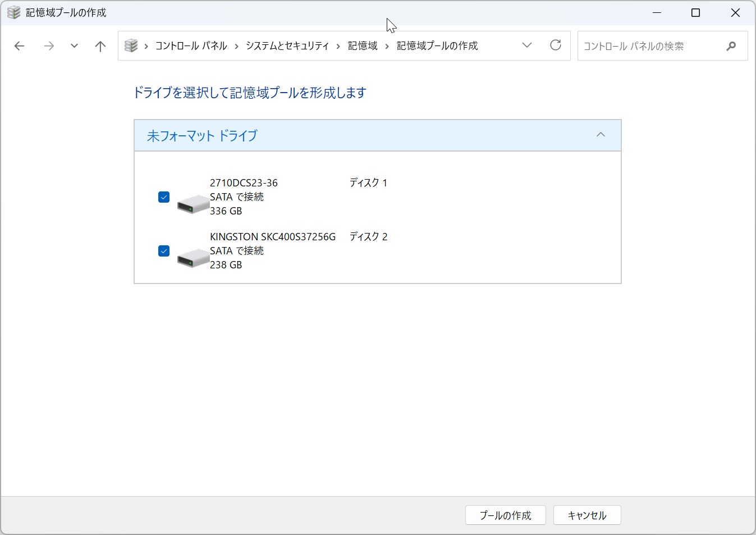
Task: Click ディスク 1 label
Action: [x=368, y=183]
